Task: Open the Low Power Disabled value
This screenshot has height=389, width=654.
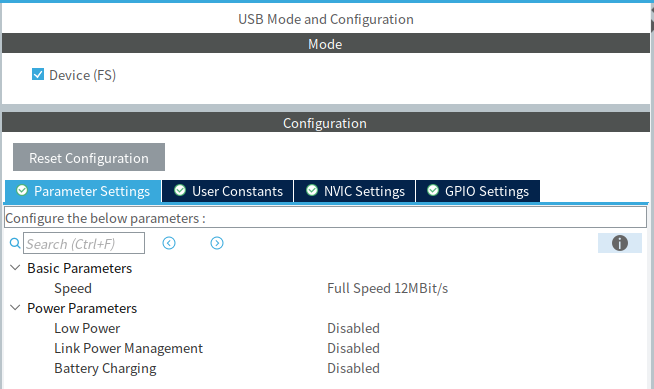Action: point(353,328)
